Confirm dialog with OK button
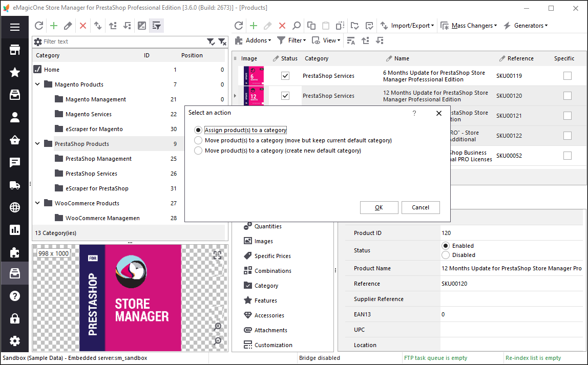The image size is (588, 365). click(x=379, y=208)
